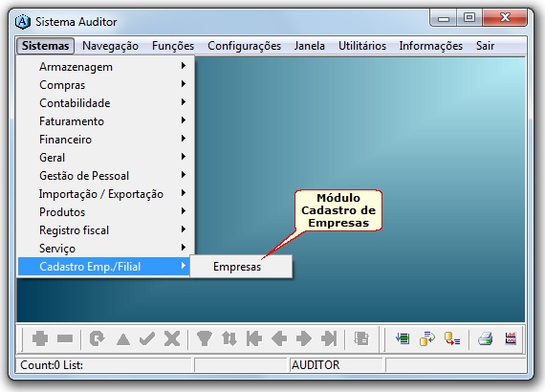Click the sort up-down arrows icon

click(x=229, y=338)
